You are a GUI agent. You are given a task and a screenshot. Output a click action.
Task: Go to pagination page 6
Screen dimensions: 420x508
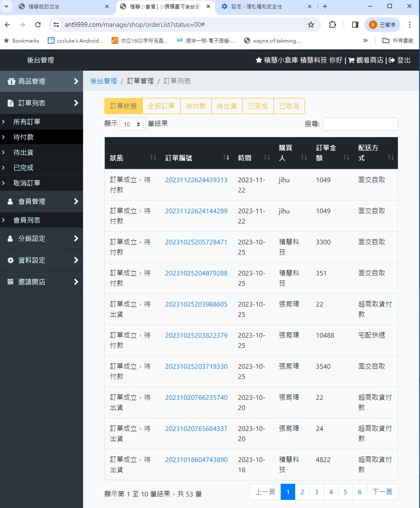tap(360, 492)
